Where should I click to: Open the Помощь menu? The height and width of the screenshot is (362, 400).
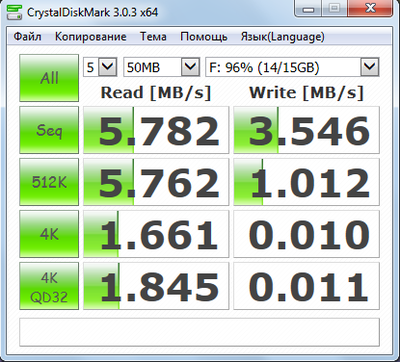(204, 36)
